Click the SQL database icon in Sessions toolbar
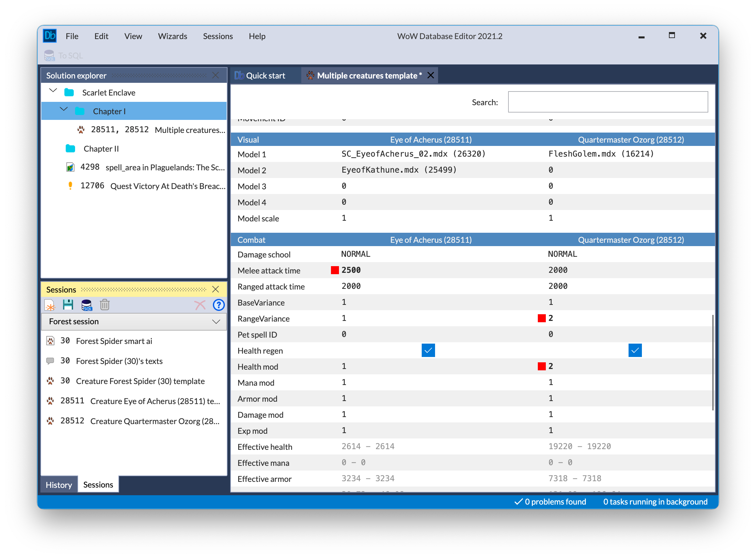The width and height of the screenshot is (756, 559). tap(86, 305)
